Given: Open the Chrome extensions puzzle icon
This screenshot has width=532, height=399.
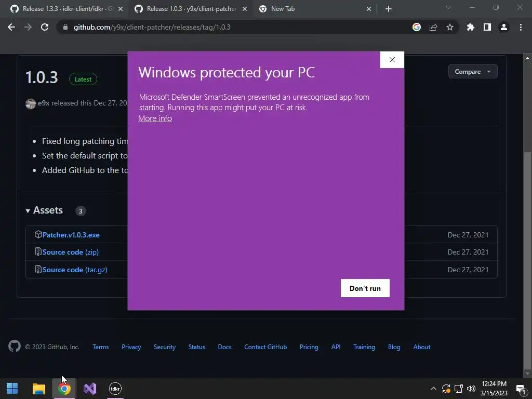Looking at the screenshot, I should 470,27.
